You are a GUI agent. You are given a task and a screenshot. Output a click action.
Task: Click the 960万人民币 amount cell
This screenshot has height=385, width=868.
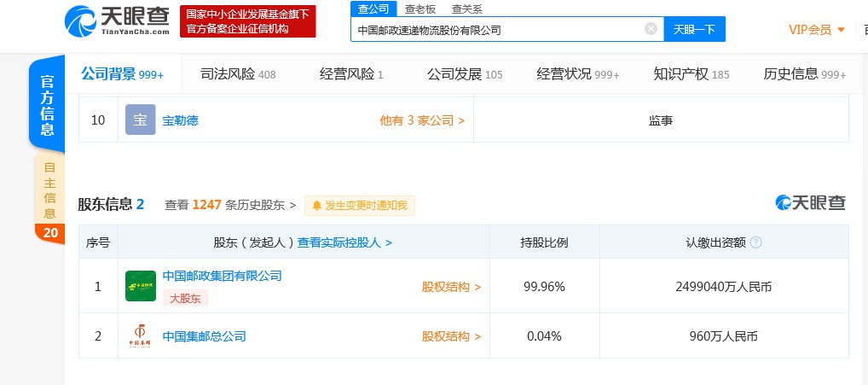(724, 336)
